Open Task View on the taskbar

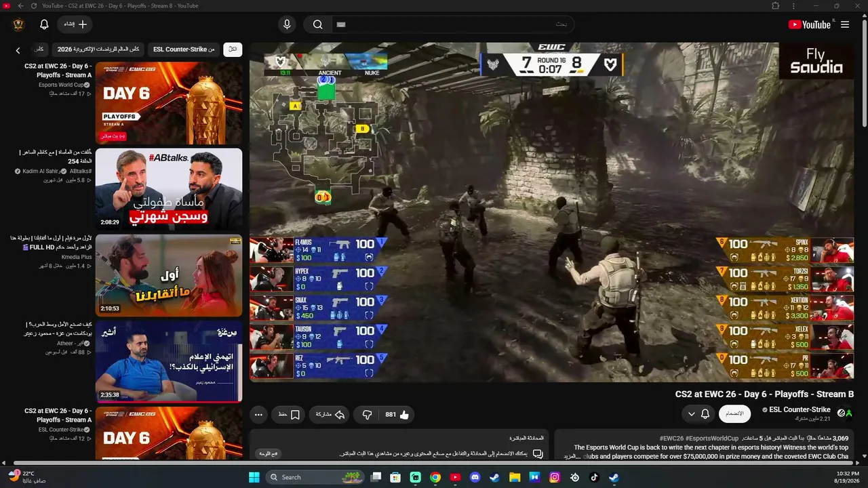tap(376, 477)
